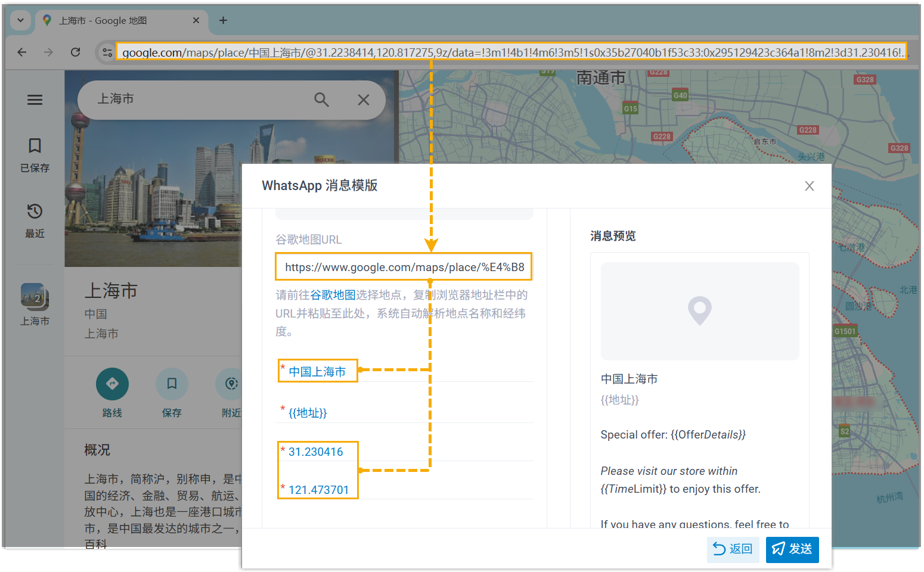
Task: Reload the page with the browser refresh icon
Action: [x=75, y=52]
